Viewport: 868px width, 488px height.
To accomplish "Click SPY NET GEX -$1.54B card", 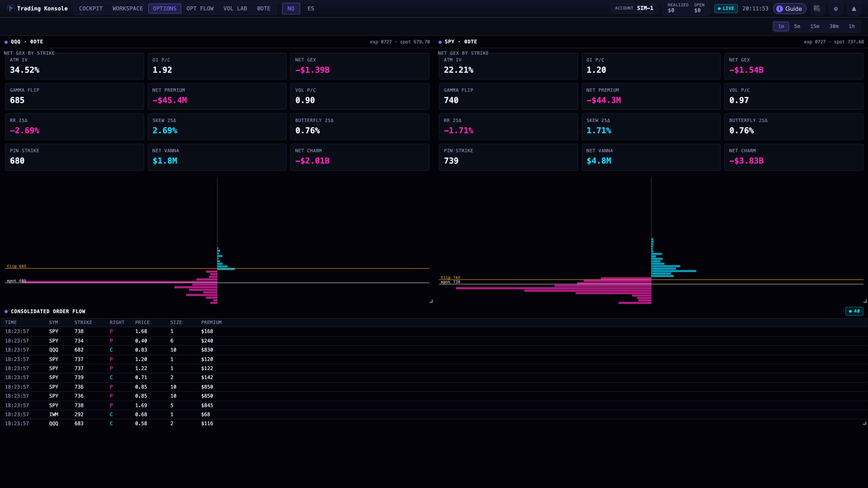I will [794, 66].
